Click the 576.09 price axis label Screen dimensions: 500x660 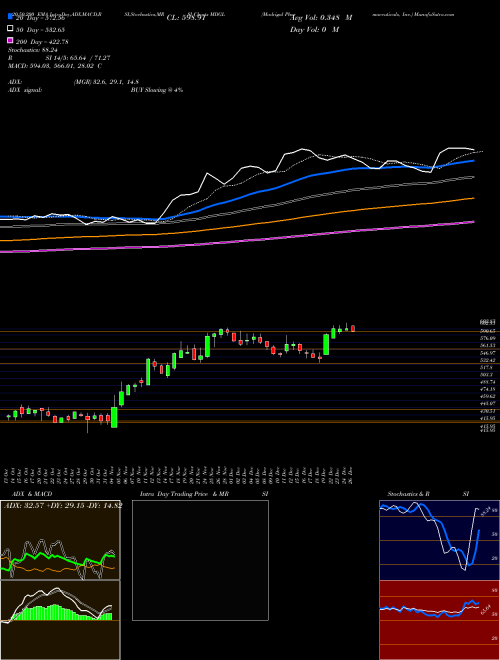(489, 338)
